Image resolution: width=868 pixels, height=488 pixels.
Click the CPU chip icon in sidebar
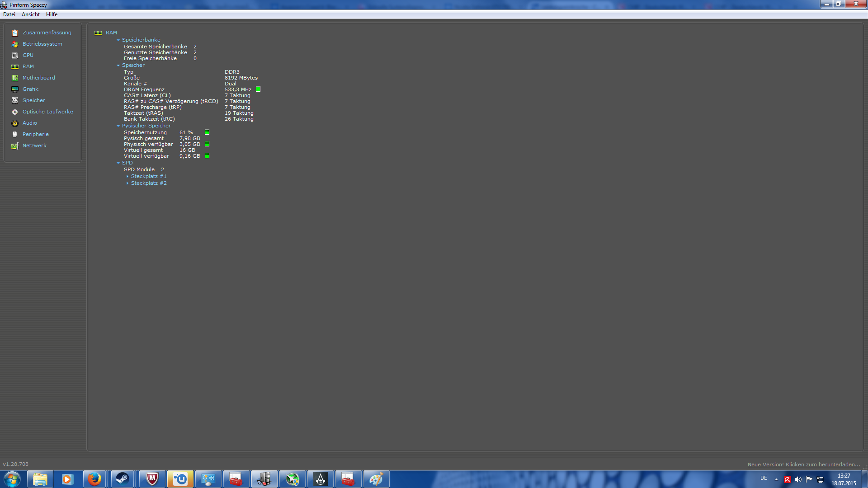coord(15,55)
